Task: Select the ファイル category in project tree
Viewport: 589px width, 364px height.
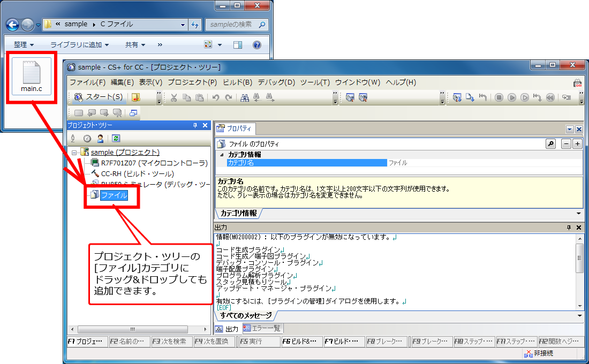Action: click(114, 195)
